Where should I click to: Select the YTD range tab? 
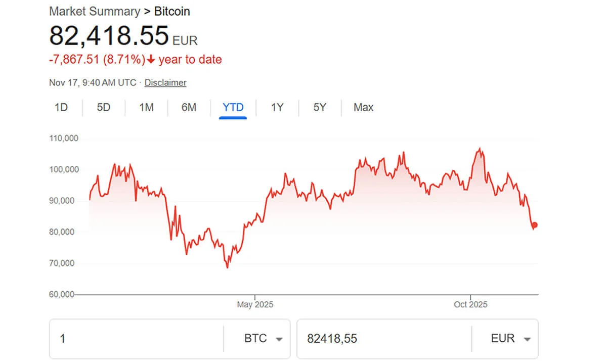232,107
